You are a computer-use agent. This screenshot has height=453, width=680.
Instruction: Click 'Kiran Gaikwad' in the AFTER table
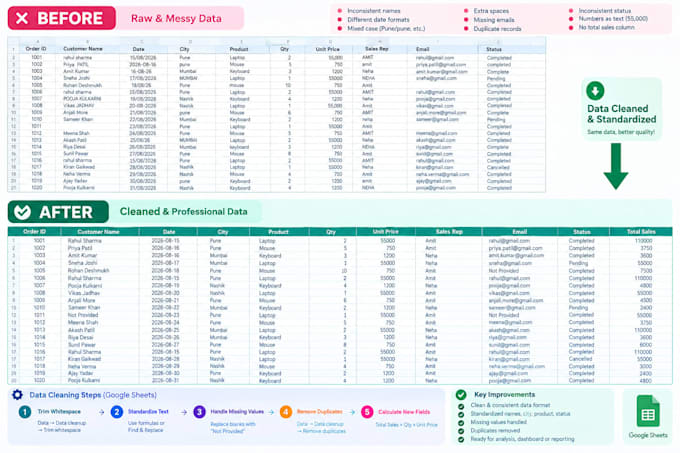pos(84,359)
